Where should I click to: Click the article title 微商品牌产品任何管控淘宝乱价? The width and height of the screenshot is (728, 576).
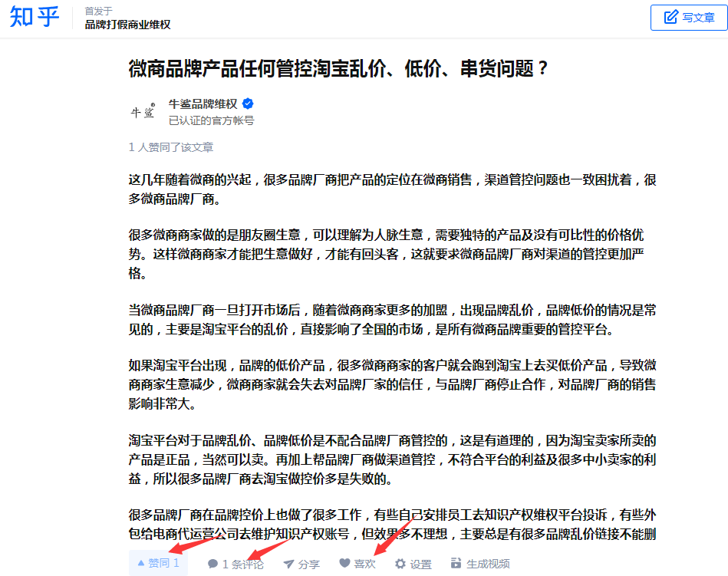338,69
